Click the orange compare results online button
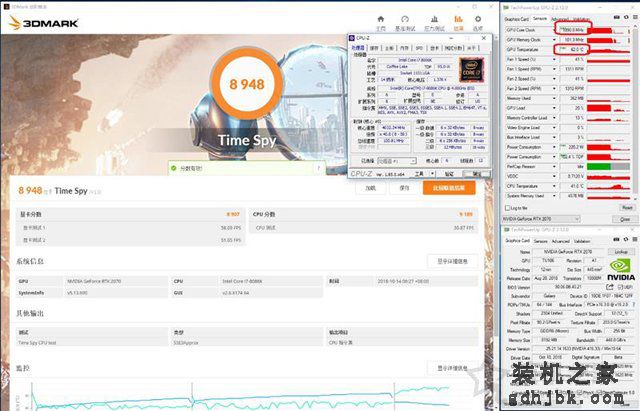This screenshot has width=640, height=411. click(x=449, y=188)
